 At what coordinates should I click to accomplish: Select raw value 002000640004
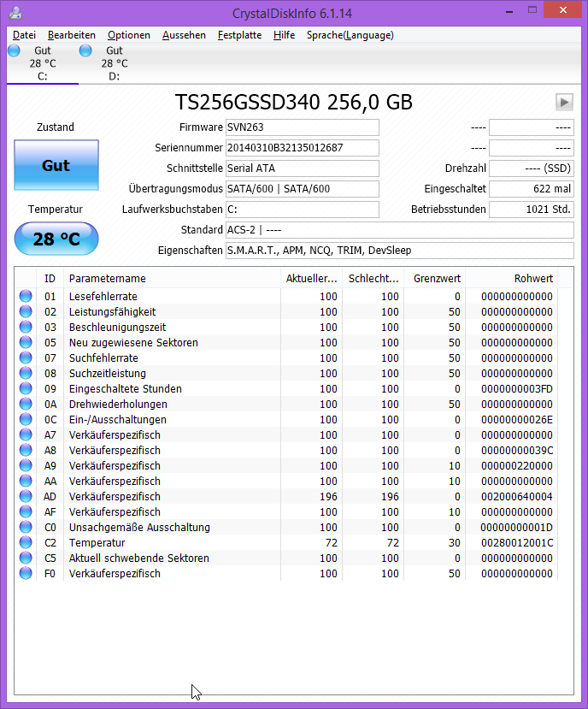point(516,497)
